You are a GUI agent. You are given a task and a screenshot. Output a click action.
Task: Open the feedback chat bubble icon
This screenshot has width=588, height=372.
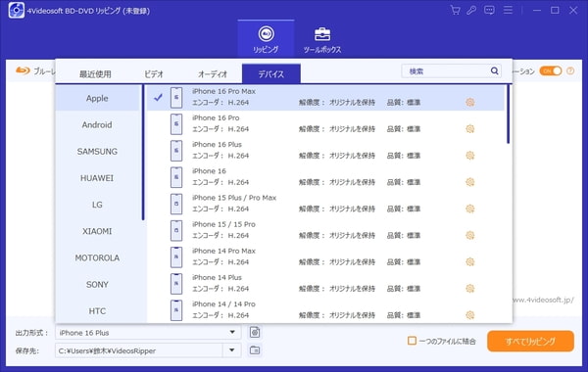(x=489, y=10)
